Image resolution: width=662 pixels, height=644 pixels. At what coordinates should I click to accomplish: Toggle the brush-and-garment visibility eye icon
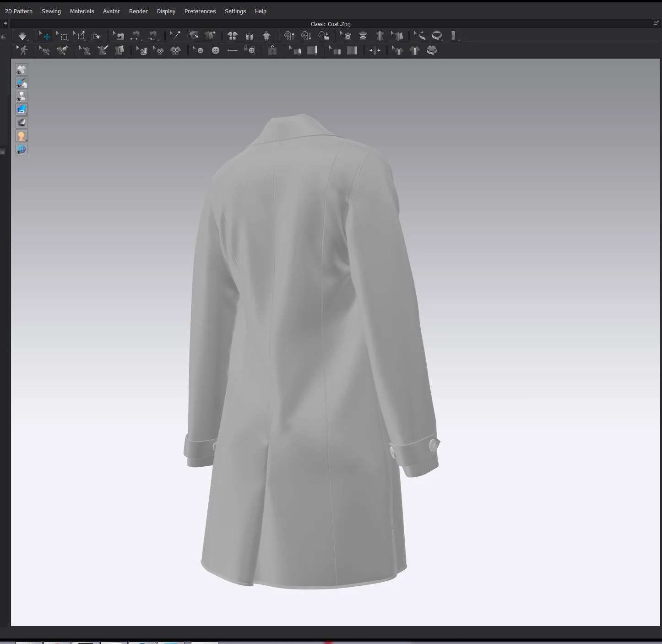(22, 83)
